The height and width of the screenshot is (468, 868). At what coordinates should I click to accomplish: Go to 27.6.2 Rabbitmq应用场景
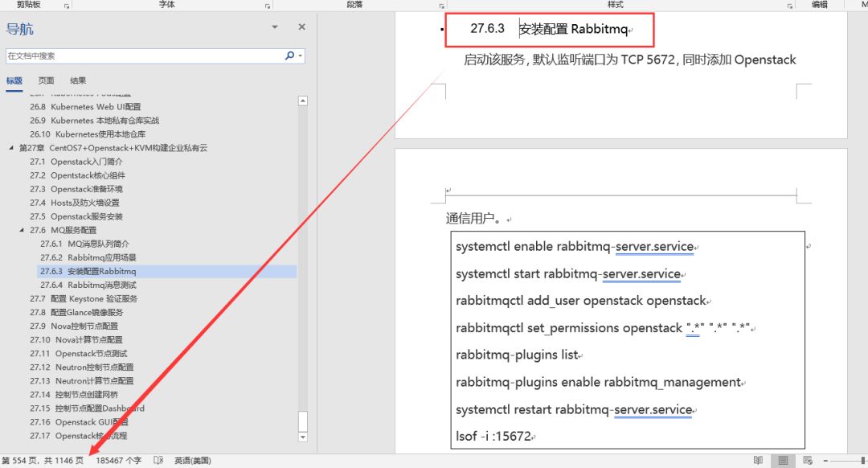(88, 257)
